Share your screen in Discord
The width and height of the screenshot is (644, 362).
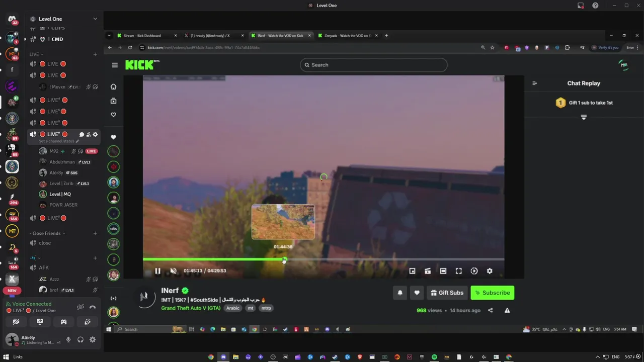(40, 322)
